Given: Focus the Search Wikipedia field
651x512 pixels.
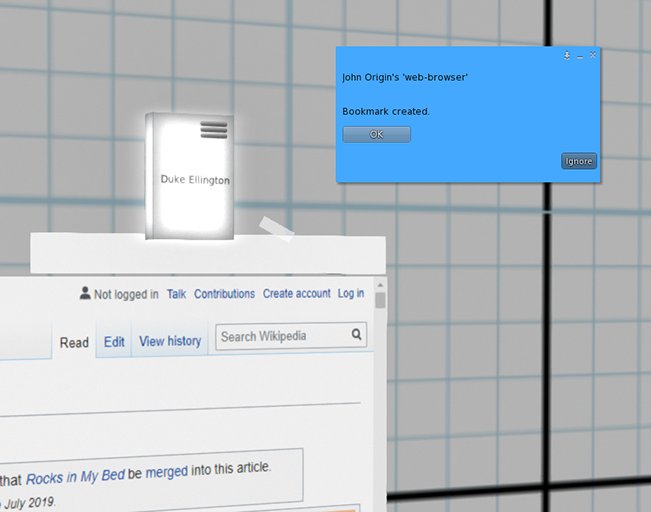Looking at the screenshot, I should [x=282, y=336].
